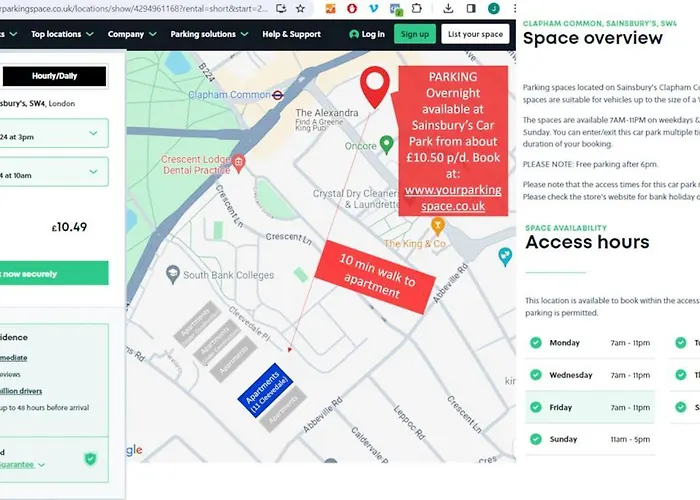Click the 'Clapham Common' station label
The image size is (700, 500).
229,95
